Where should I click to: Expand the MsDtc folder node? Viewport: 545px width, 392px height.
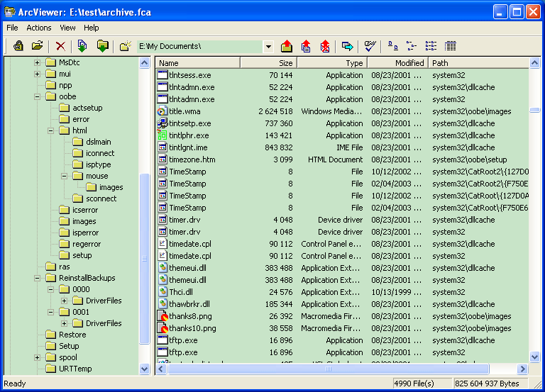(37, 63)
